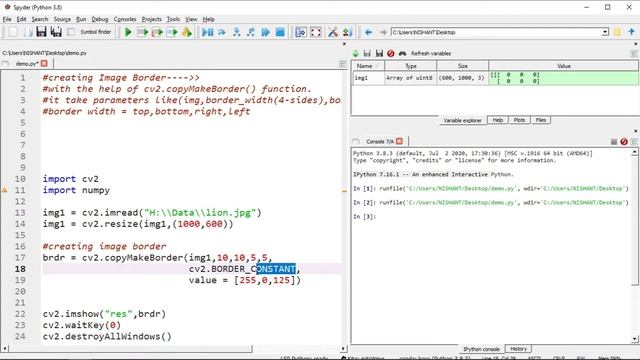
Task: Click Maximize current pane icon
Action: [301, 32]
